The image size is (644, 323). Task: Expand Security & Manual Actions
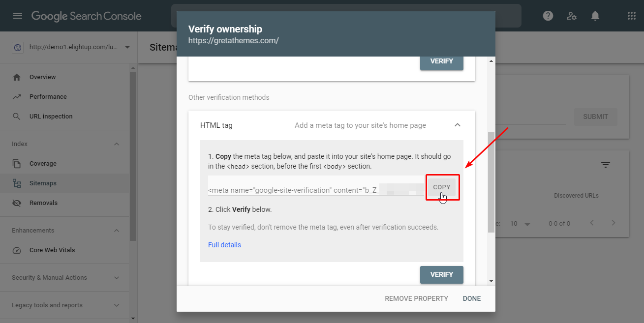click(117, 278)
